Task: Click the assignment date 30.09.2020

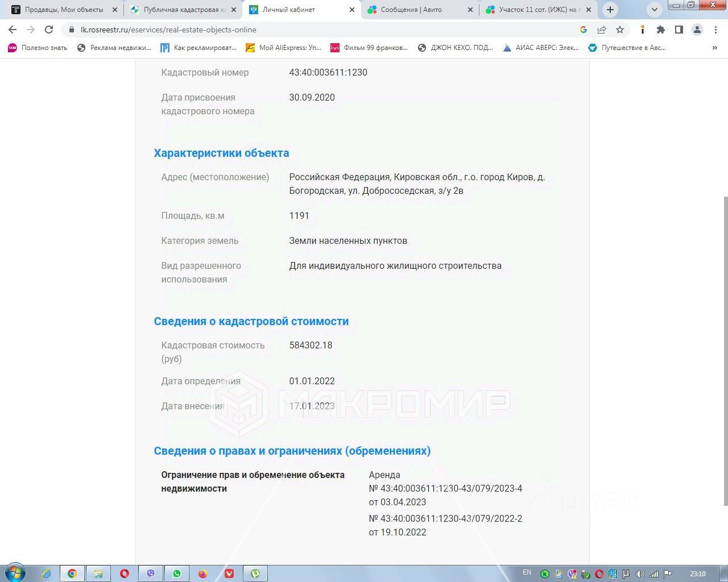Action: pyautogui.click(x=312, y=97)
